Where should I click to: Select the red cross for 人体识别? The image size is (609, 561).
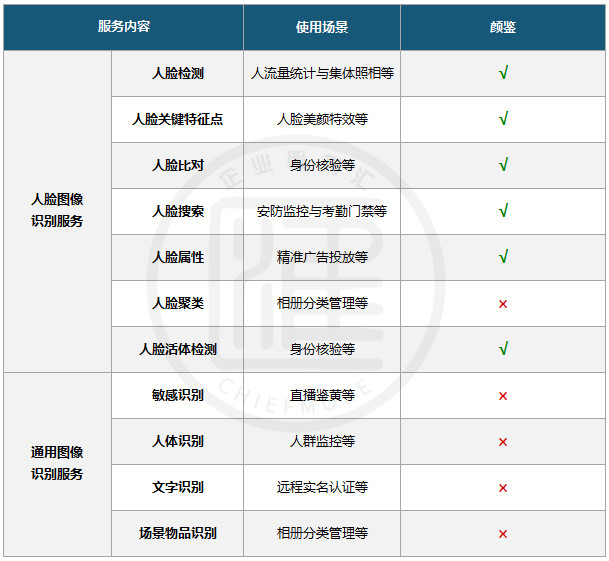(503, 442)
